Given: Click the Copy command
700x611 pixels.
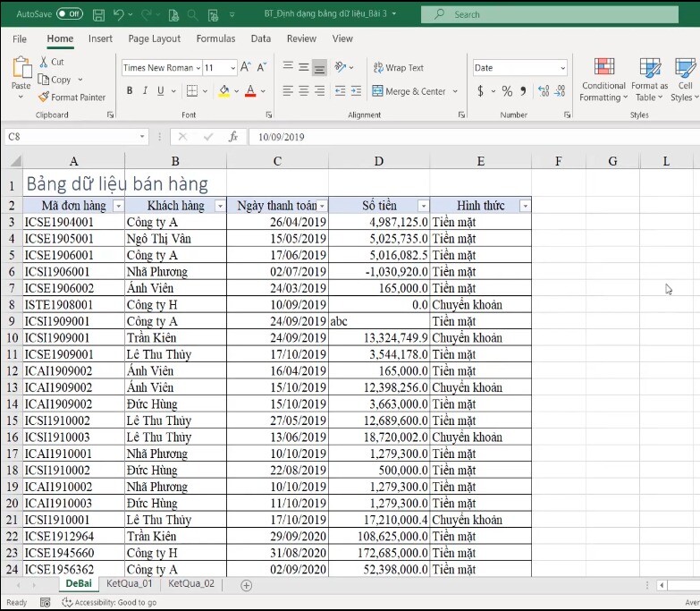Looking at the screenshot, I should pos(55,80).
